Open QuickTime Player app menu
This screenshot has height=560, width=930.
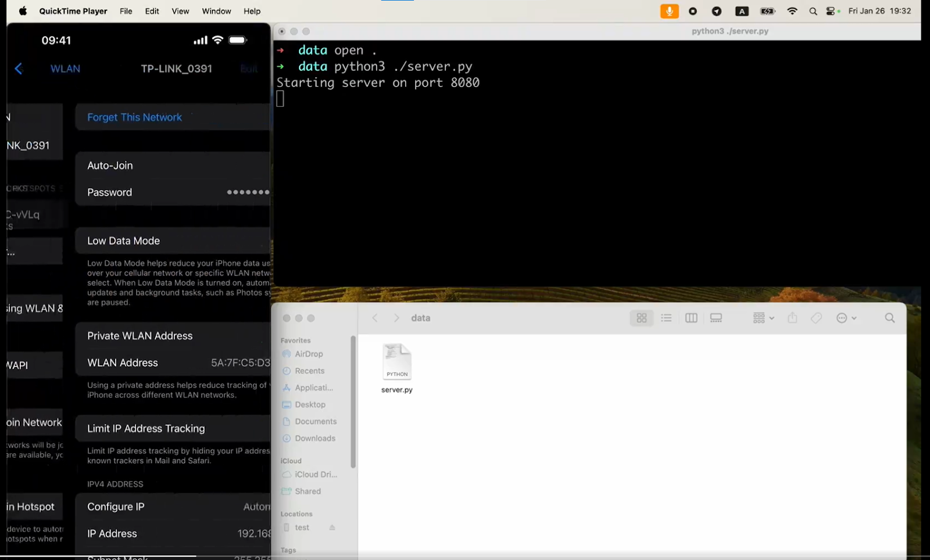click(73, 11)
